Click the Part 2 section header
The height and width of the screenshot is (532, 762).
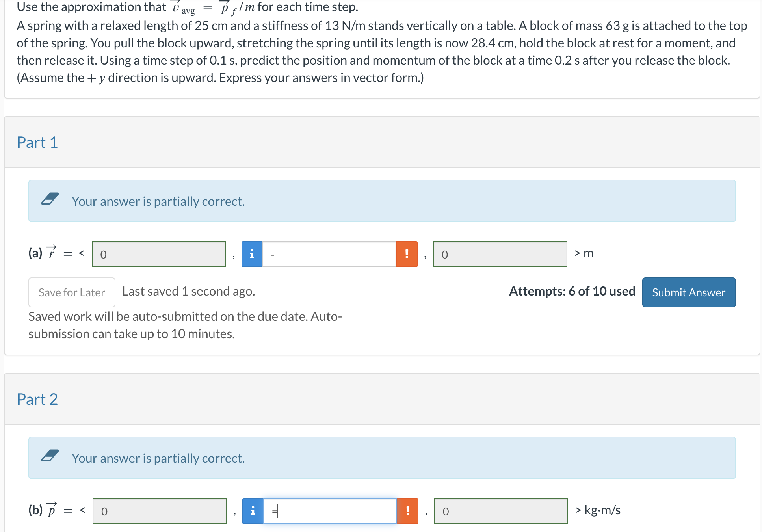click(x=37, y=399)
